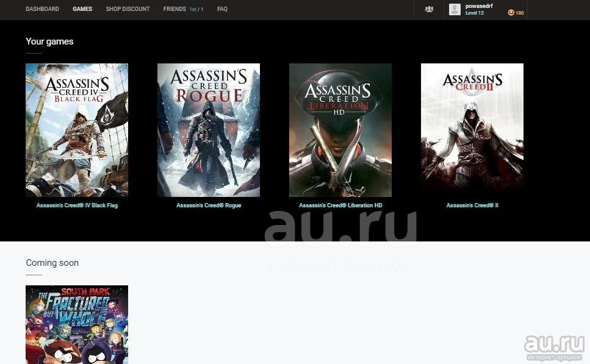Click the Level 12 label

pyautogui.click(x=475, y=13)
